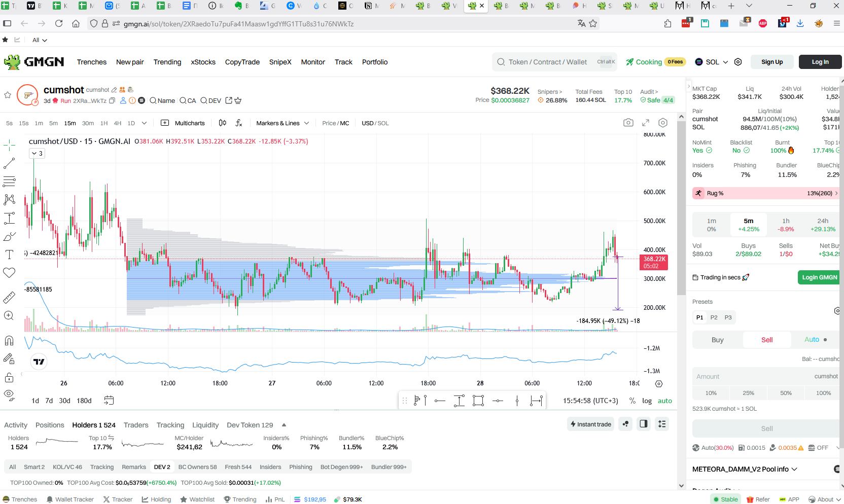Choose 50% sell amount
This screenshot has width=844, height=504.
point(786,393)
